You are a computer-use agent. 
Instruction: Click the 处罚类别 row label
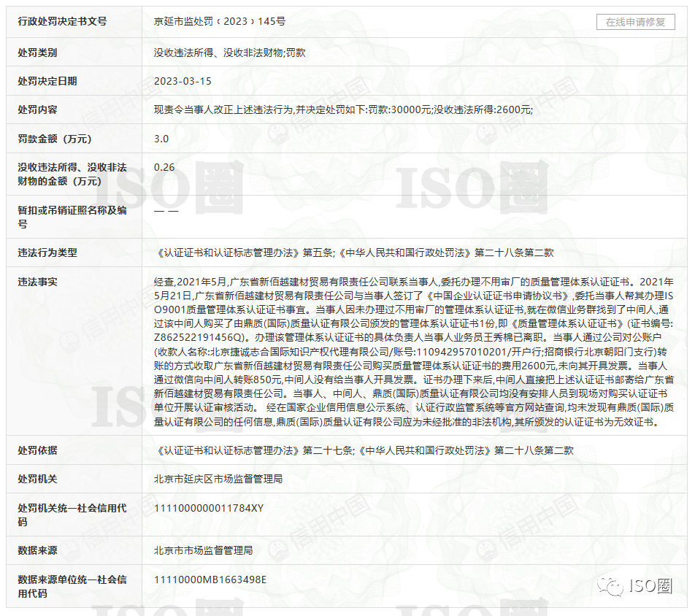click(x=38, y=53)
